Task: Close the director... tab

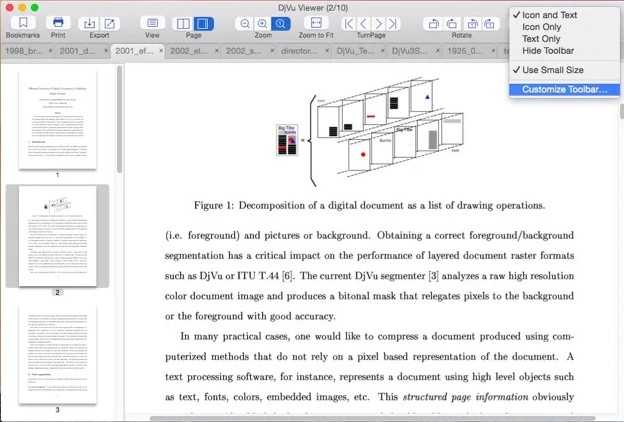Action: coord(327,51)
